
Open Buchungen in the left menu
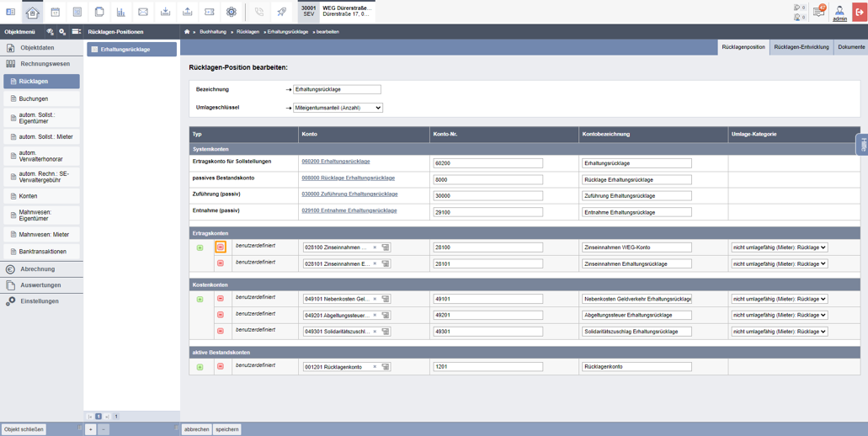pyautogui.click(x=41, y=98)
